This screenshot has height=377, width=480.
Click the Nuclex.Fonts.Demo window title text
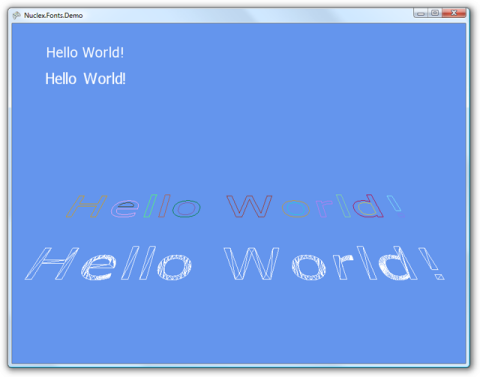[x=53, y=15]
